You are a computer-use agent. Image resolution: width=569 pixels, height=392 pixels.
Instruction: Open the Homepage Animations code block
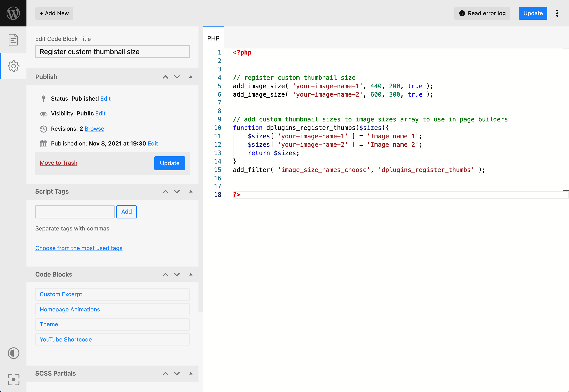click(112, 309)
